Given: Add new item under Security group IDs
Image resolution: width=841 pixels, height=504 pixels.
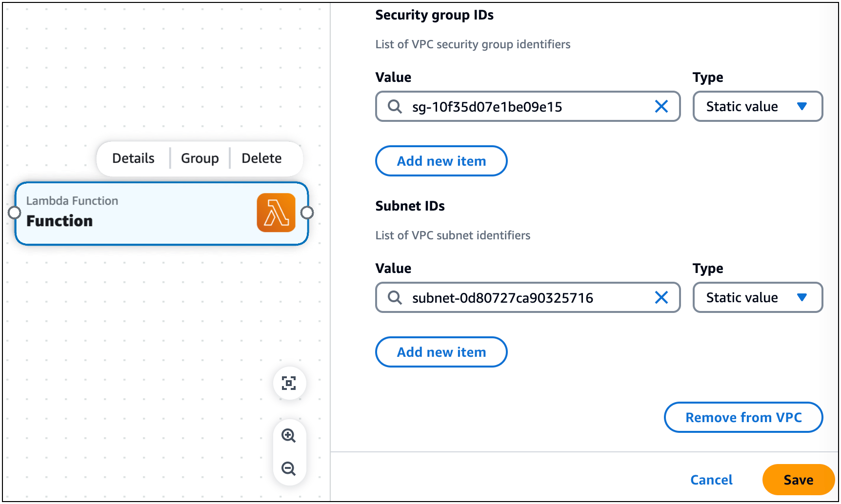Looking at the screenshot, I should pyautogui.click(x=441, y=161).
